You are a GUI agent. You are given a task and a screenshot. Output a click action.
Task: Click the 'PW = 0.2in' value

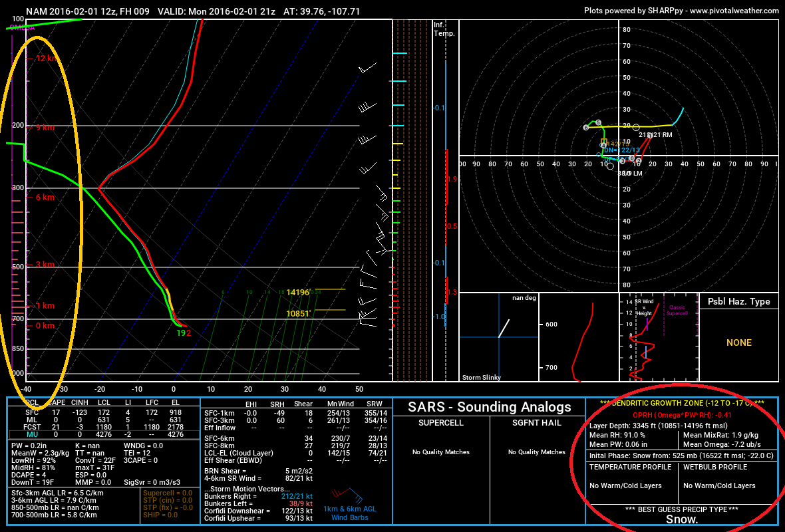click(x=29, y=446)
